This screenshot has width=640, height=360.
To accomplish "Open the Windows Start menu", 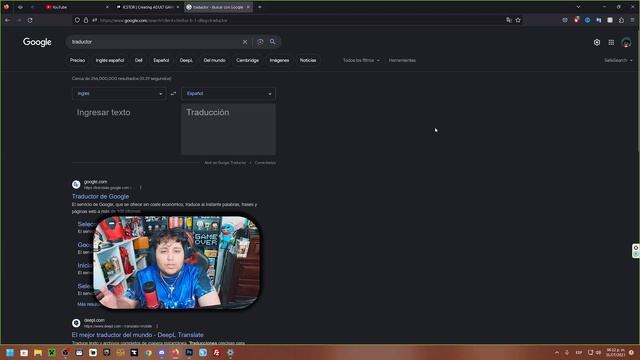I will [10, 353].
